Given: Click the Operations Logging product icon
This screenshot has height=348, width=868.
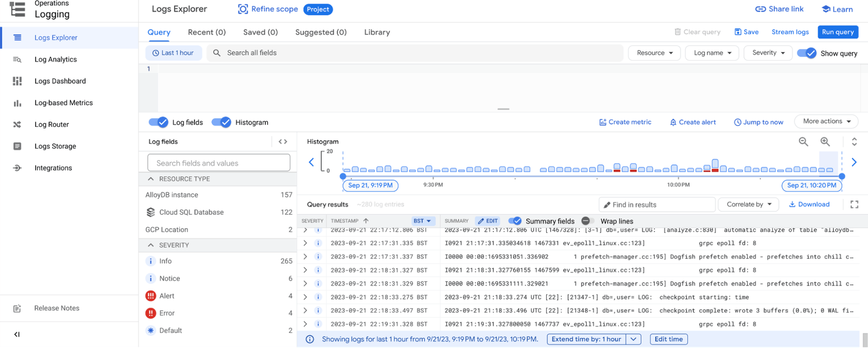Looking at the screenshot, I should (17, 9).
